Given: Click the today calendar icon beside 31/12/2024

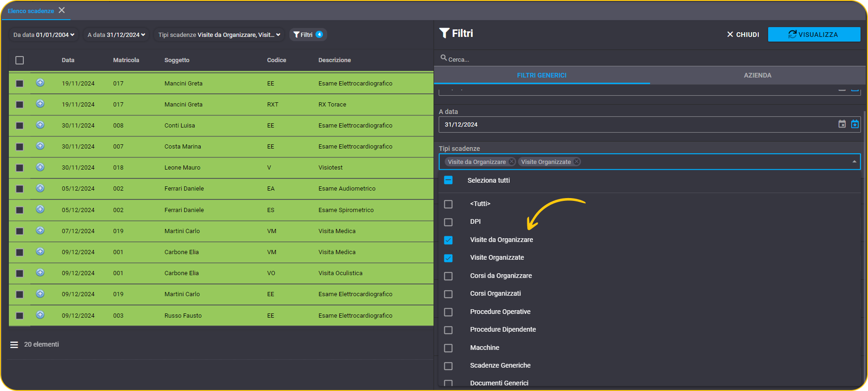Looking at the screenshot, I should tap(854, 124).
